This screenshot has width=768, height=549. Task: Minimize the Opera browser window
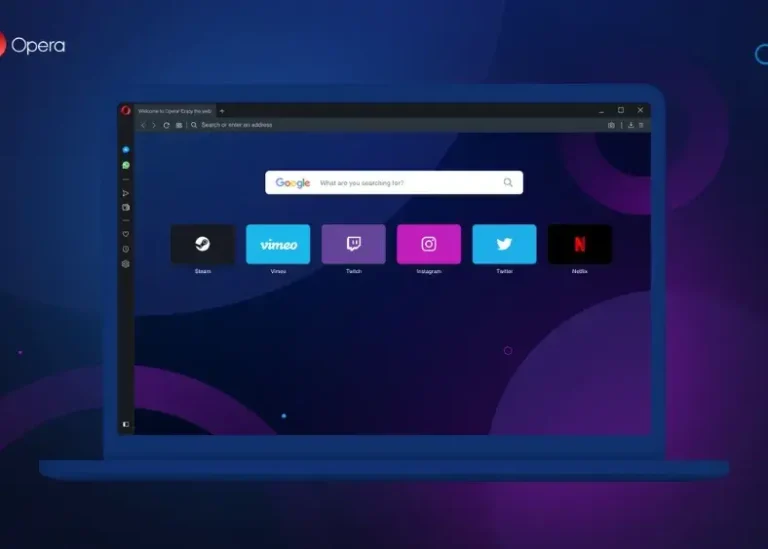point(601,111)
